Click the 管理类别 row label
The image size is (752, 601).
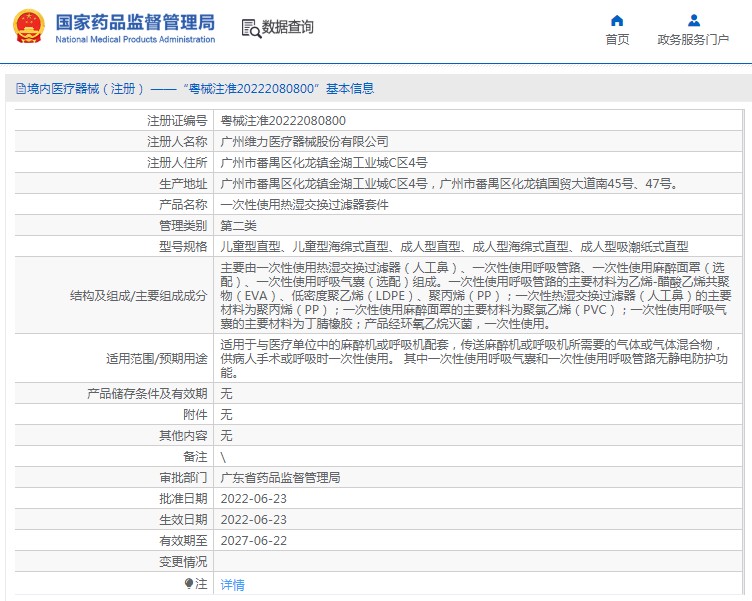click(x=183, y=226)
